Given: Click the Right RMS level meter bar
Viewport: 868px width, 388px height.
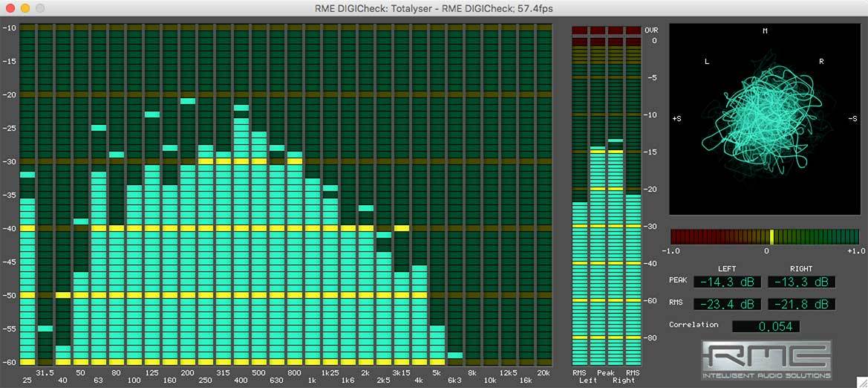Looking at the screenshot, I should click(633, 195).
